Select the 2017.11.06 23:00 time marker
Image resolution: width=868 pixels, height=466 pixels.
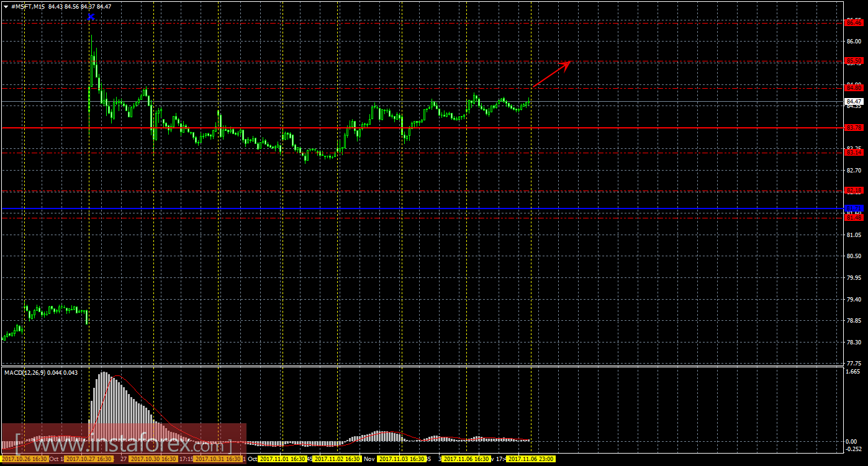click(x=531, y=459)
